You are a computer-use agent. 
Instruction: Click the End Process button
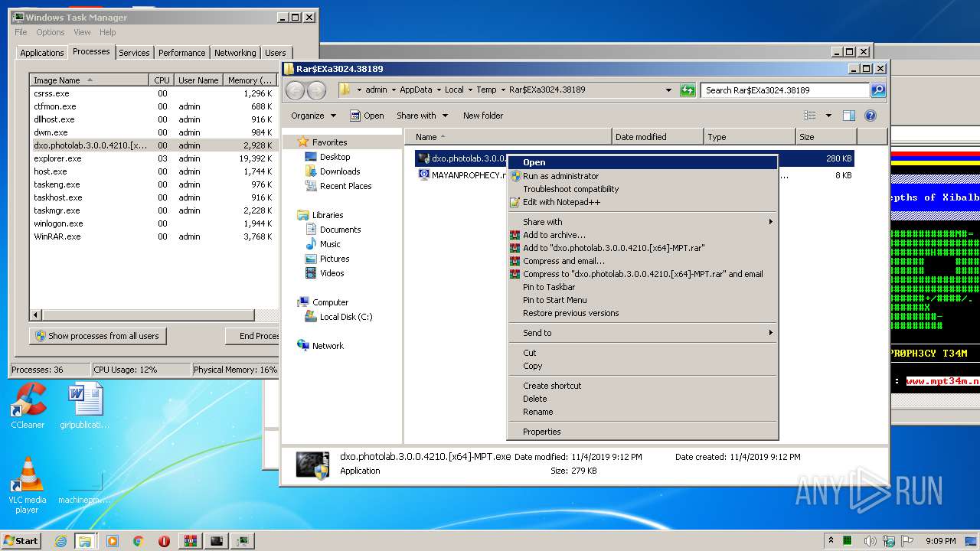point(253,336)
